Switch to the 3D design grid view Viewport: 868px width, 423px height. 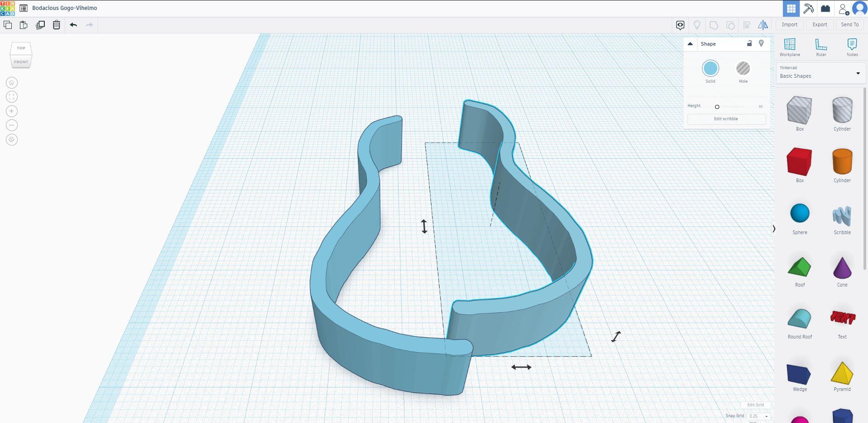tap(791, 9)
